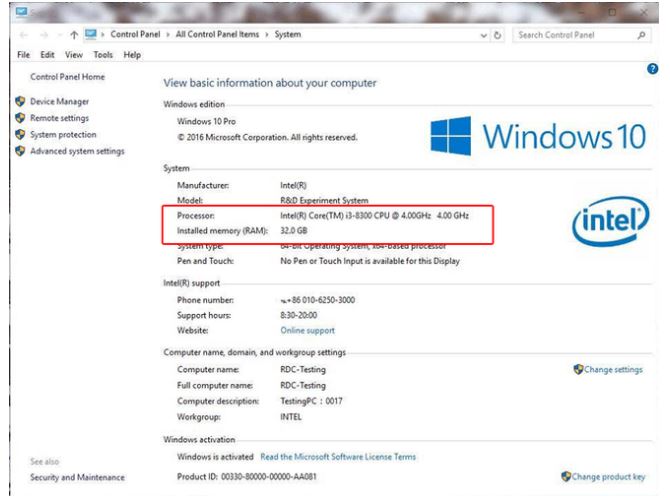Click the workgroup value INTEL
The image size is (670, 504).
[x=291, y=417]
